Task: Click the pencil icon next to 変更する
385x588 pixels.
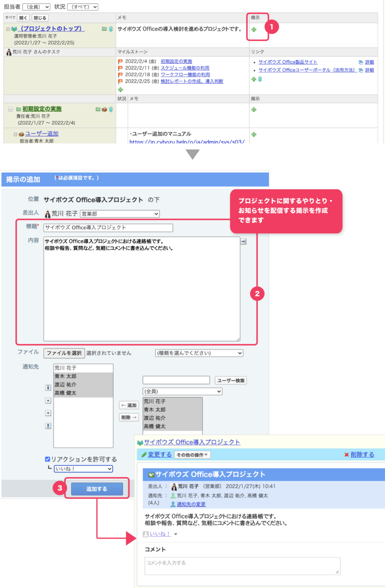Action: (x=144, y=455)
